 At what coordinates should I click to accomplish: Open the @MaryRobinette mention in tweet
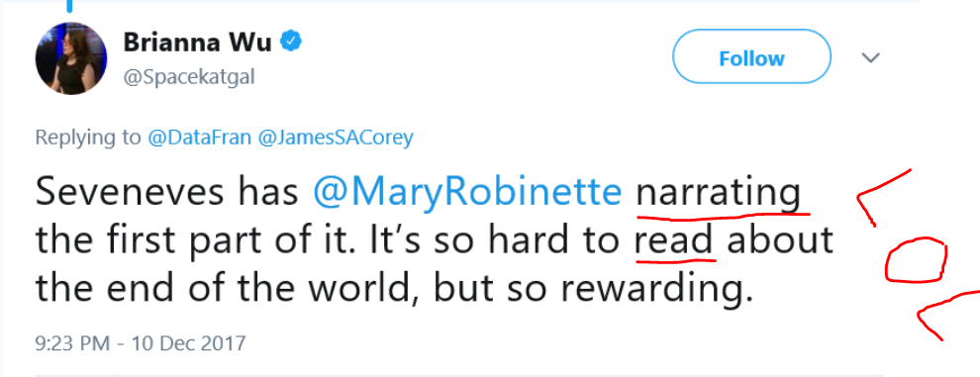(x=467, y=194)
